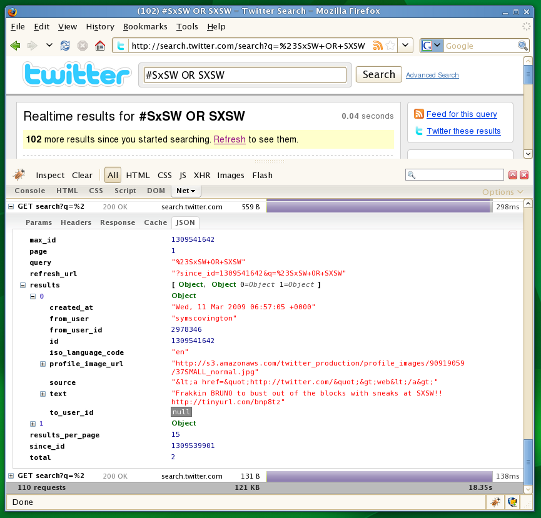The image size is (541, 518).
Task: Filter net requests by Flash
Action: click(262, 175)
